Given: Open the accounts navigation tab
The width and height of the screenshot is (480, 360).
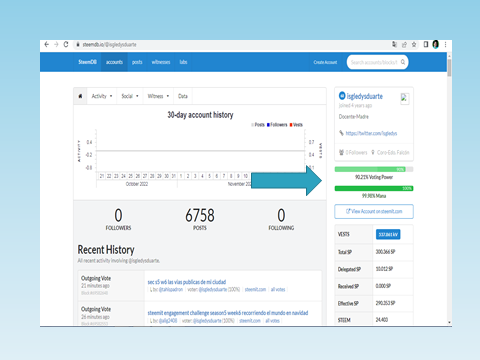Looking at the screenshot, I should click(114, 62).
